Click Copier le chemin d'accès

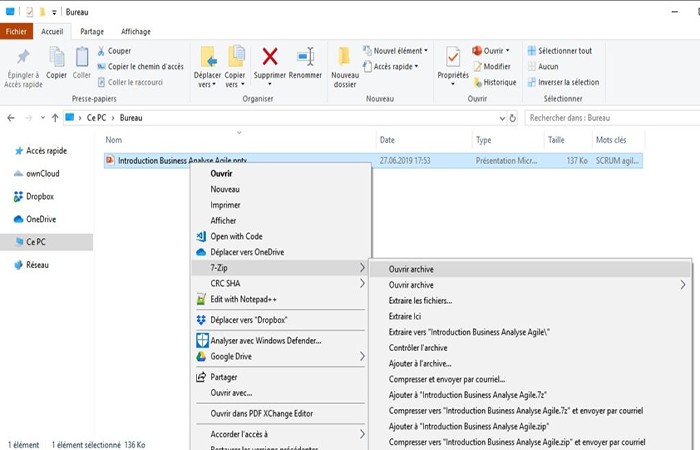click(x=141, y=67)
